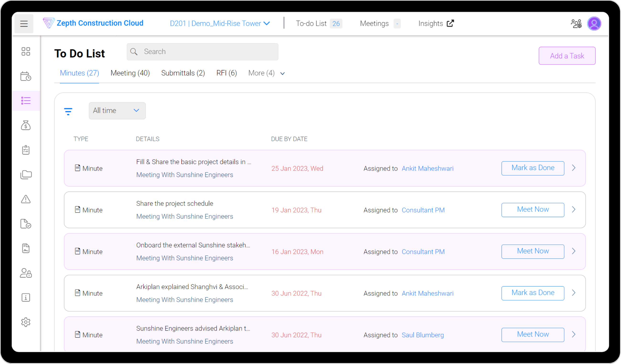Open Consultant PM link in 19 Jan row
This screenshot has height=364, width=621.
(423, 210)
